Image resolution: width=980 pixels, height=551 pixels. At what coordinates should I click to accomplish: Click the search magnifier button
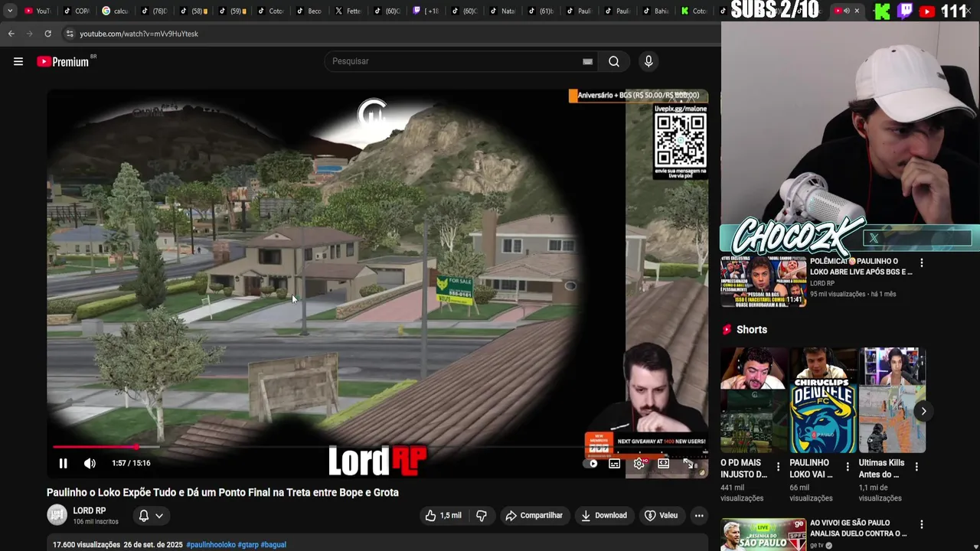click(x=614, y=61)
